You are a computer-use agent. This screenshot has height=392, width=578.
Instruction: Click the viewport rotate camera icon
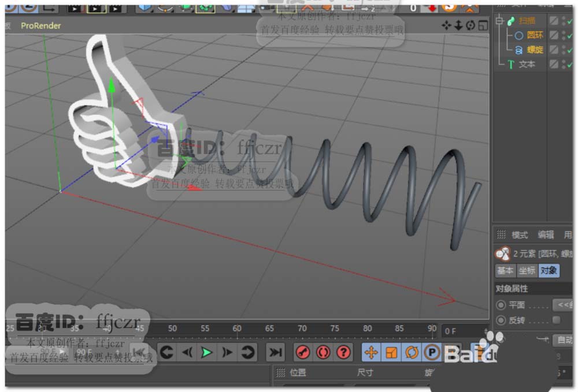point(470,25)
